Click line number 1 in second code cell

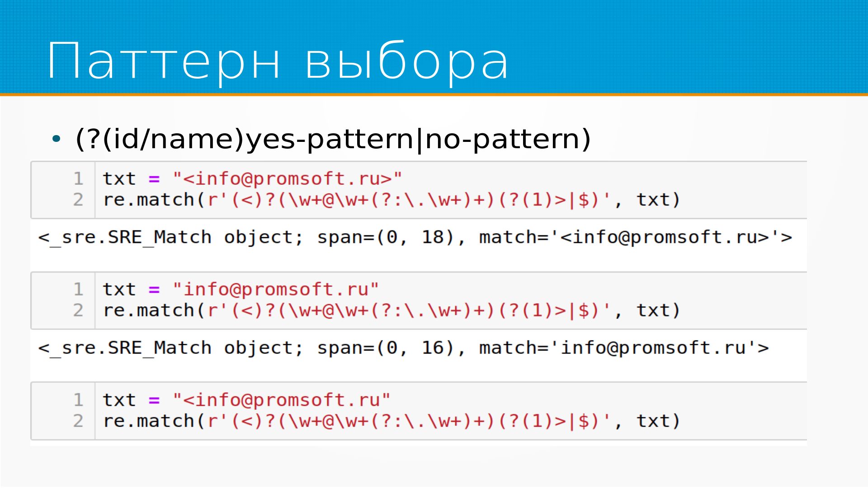(x=78, y=289)
